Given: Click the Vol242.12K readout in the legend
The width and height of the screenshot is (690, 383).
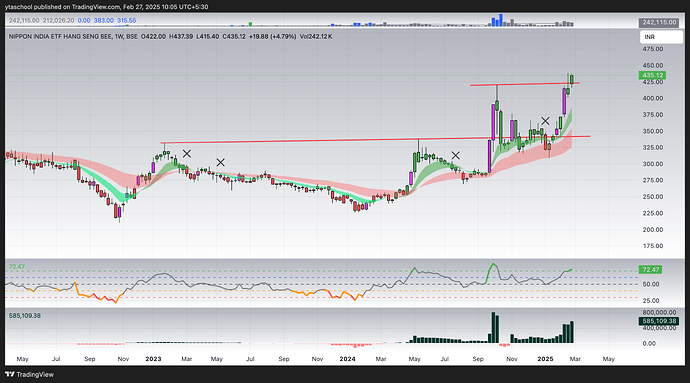Looking at the screenshot, I should pyautogui.click(x=316, y=37).
